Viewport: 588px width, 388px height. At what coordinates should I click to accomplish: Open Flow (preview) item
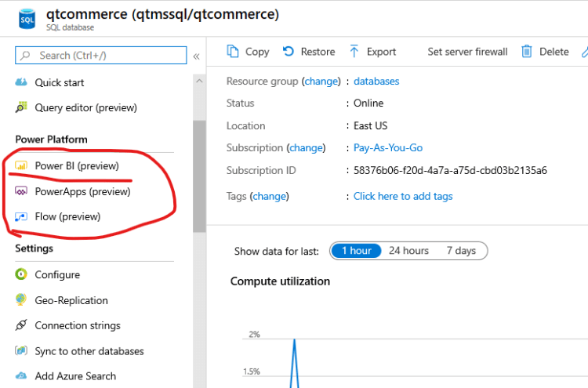(x=67, y=216)
